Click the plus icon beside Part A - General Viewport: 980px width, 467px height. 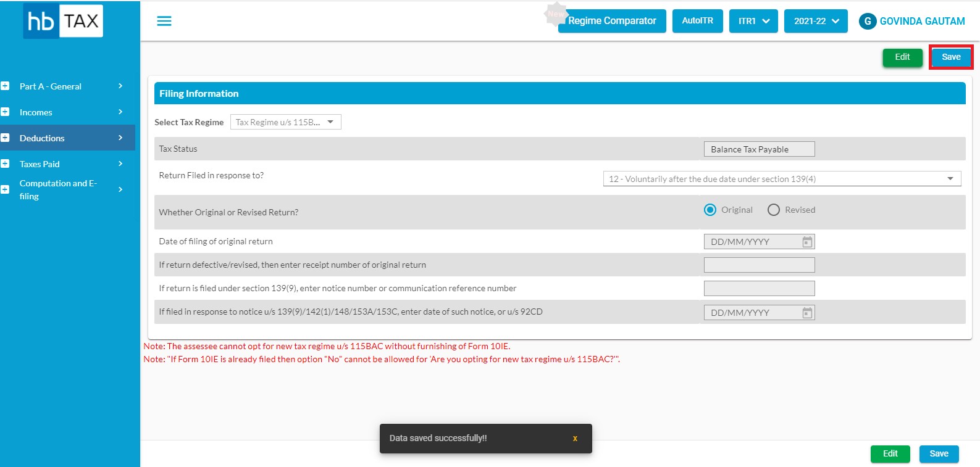pos(5,86)
